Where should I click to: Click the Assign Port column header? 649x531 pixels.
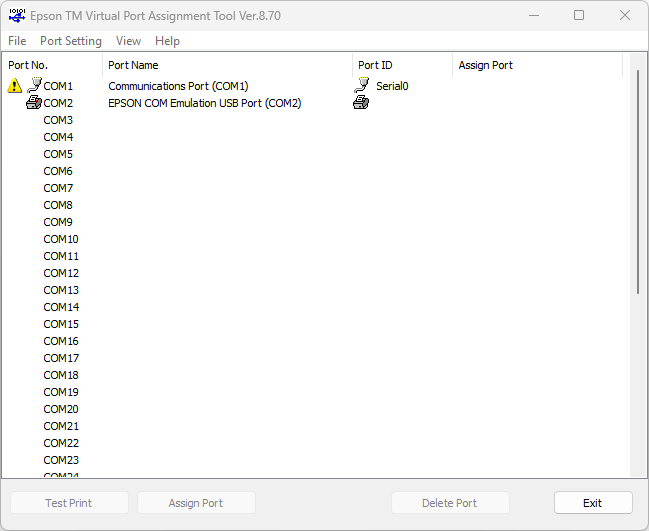(537, 65)
